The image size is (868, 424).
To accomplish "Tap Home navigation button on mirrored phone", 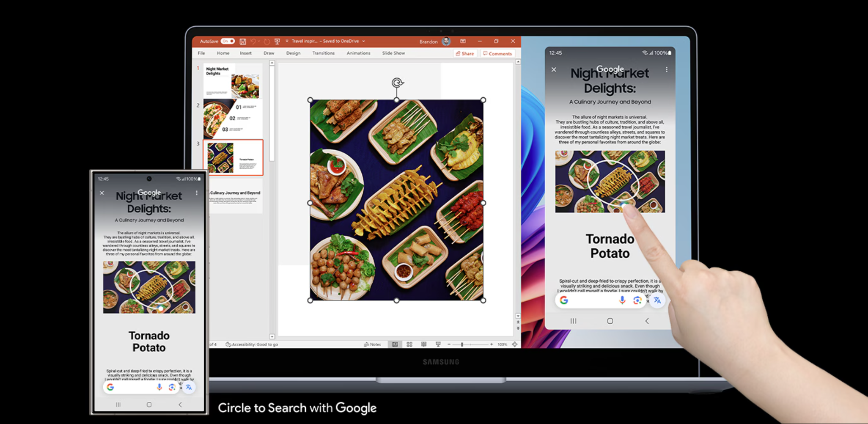I will coord(610,321).
